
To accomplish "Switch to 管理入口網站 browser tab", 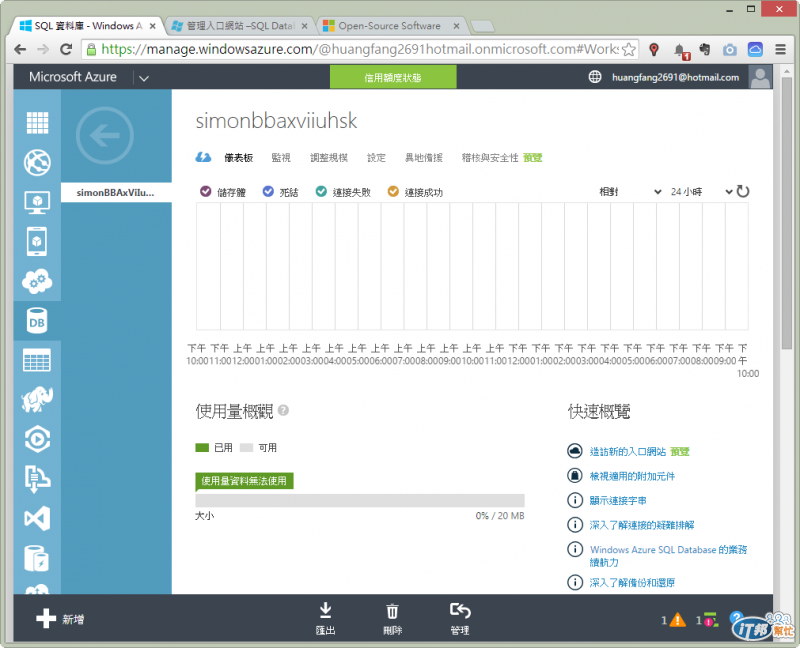I will click(x=240, y=26).
